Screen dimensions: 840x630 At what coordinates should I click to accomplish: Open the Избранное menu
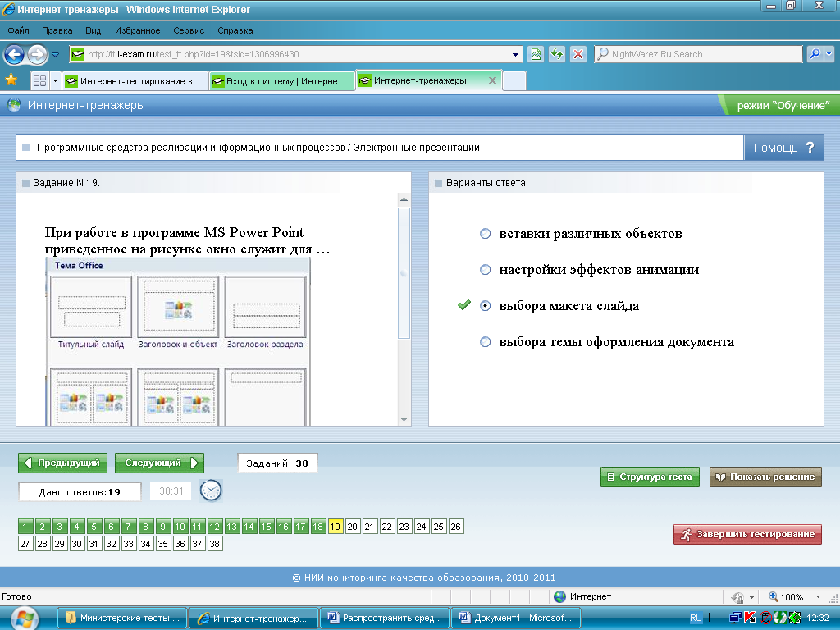(137, 30)
